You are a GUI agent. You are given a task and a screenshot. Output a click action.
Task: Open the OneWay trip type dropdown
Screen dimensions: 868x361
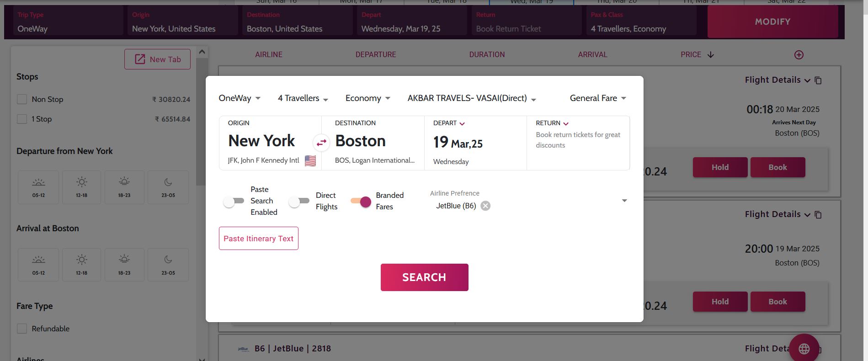tap(240, 98)
